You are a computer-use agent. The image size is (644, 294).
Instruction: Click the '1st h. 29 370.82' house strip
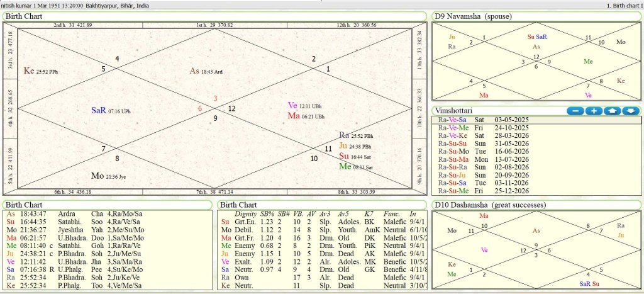click(x=214, y=25)
